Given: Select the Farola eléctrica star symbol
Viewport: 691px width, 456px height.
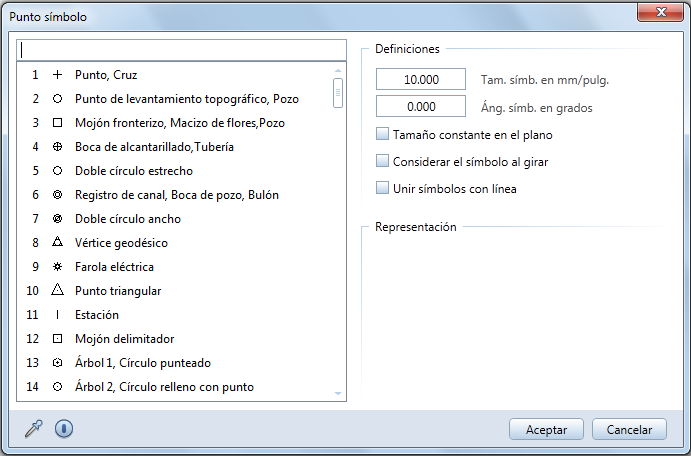Looking at the screenshot, I should 57,267.
